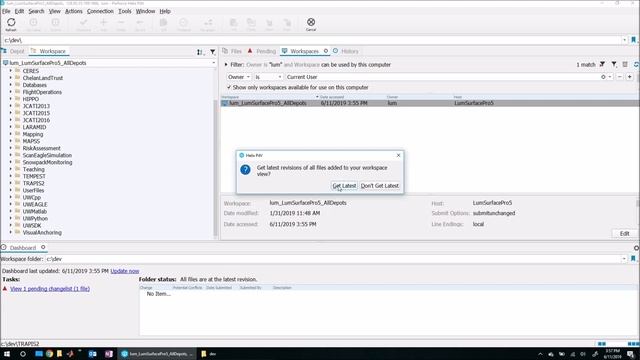Image resolution: width=640 pixels, height=360 pixels.
Task: Click the Timelapse toolbar icon
Action: click(184, 24)
